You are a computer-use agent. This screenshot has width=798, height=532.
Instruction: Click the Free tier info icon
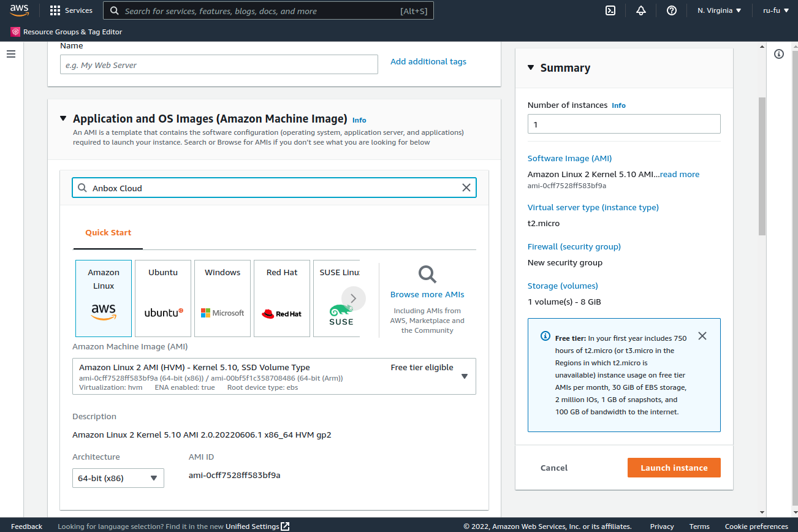[x=545, y=336]
